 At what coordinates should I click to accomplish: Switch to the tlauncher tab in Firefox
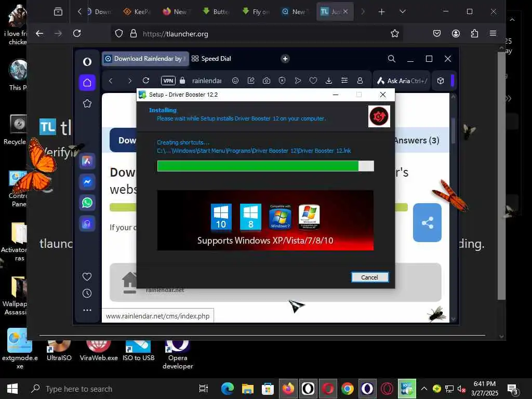(335, 11)
